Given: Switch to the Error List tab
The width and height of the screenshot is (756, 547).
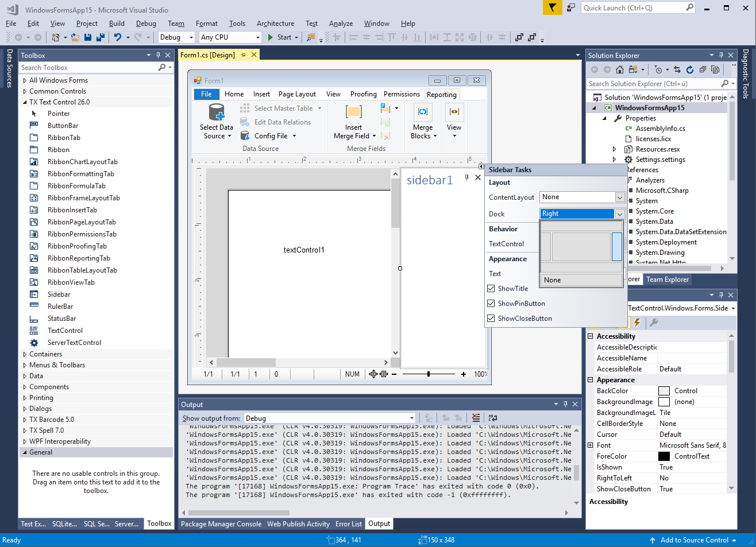Looking at the screenshot, I should [x=349, y=524].
